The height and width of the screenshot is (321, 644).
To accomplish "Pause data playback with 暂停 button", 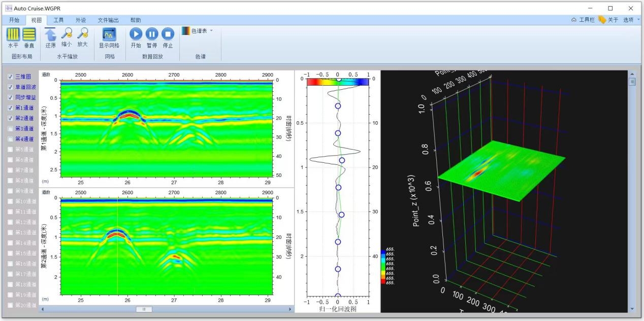I will click(x=152, y=34).
